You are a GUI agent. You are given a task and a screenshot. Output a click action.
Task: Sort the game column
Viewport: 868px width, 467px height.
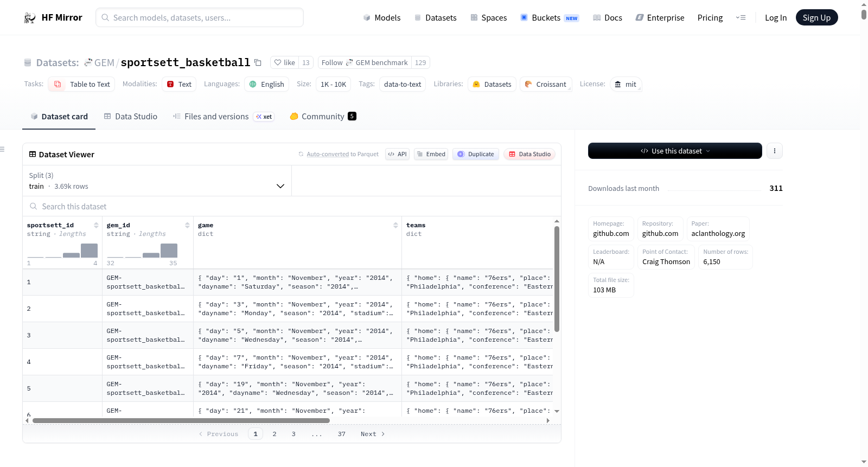click(395, 225)
